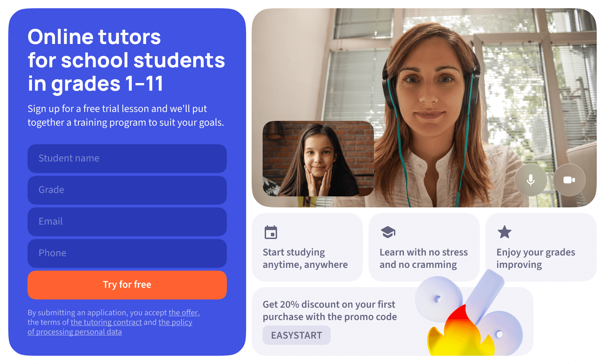Mute the microphone in the video call
Screen dimensions: 605x364
(x=531, y=180)
